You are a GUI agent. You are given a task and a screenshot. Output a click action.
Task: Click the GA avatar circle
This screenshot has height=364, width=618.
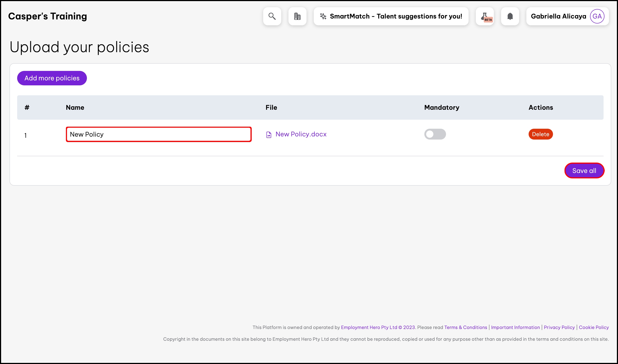coord(597,16)
